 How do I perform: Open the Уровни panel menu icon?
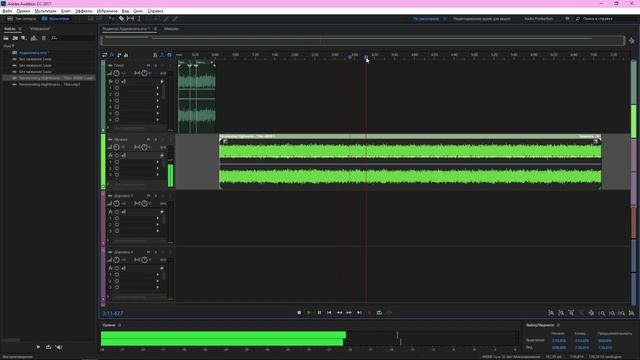[120, 325]
